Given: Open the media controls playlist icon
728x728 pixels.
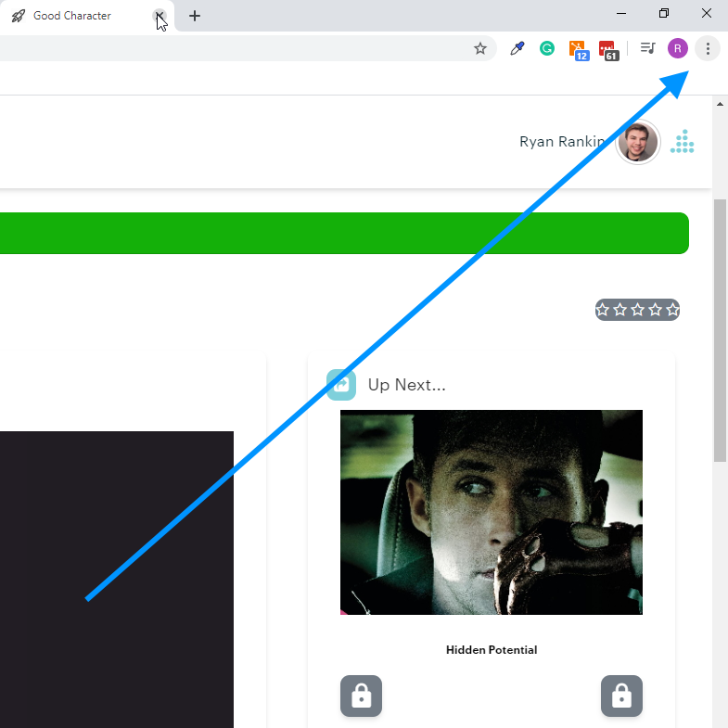Looking at the screenshot, I should [648, 48].
